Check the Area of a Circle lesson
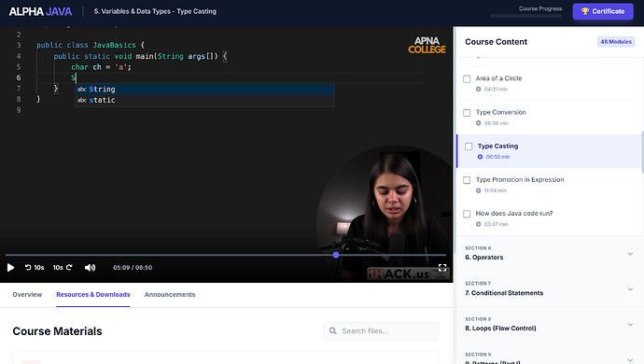The width and height of the screenshot is (644, 364). (467, 79)
